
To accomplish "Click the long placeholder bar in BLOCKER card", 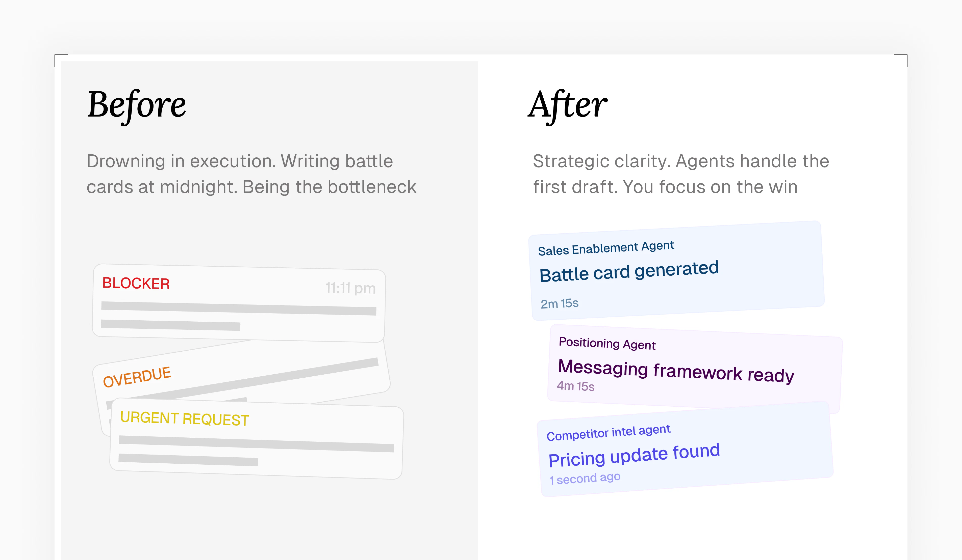I will 239,308.
